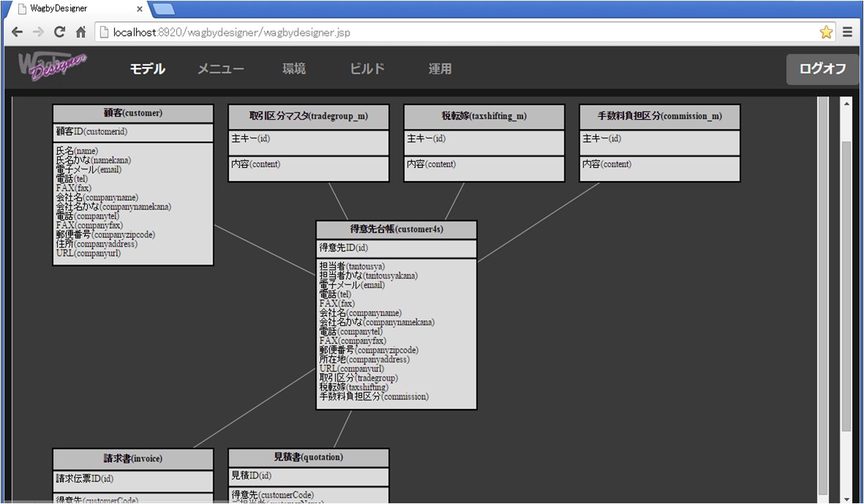Image resolution: width=864 pixels, height=504 pixels.
Task: Go back to the previous page
Action: [17, 32]
